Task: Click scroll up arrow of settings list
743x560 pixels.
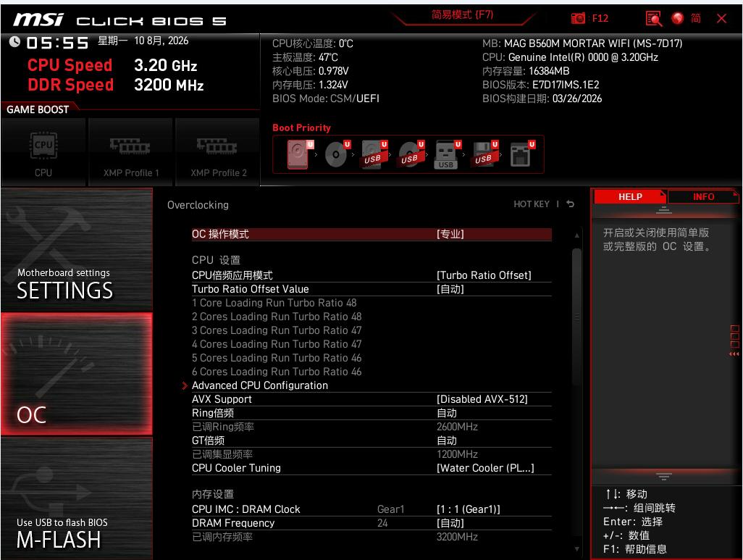Action: [x=576, y=235]
